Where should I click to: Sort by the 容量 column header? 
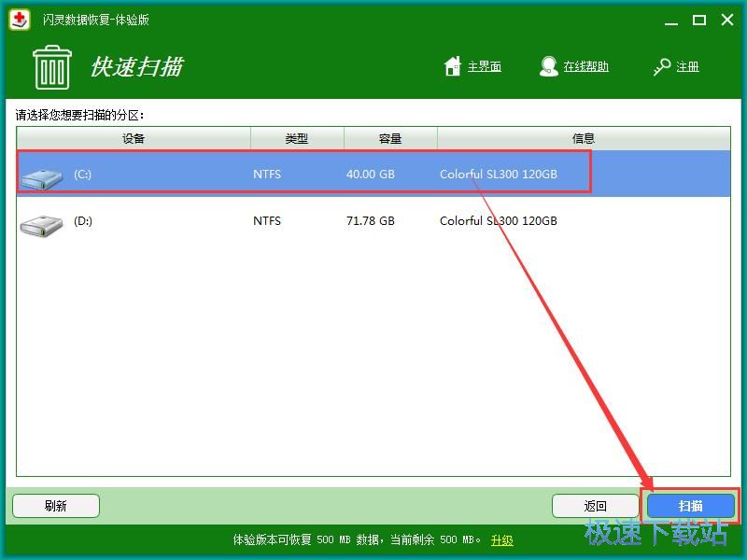390,138
